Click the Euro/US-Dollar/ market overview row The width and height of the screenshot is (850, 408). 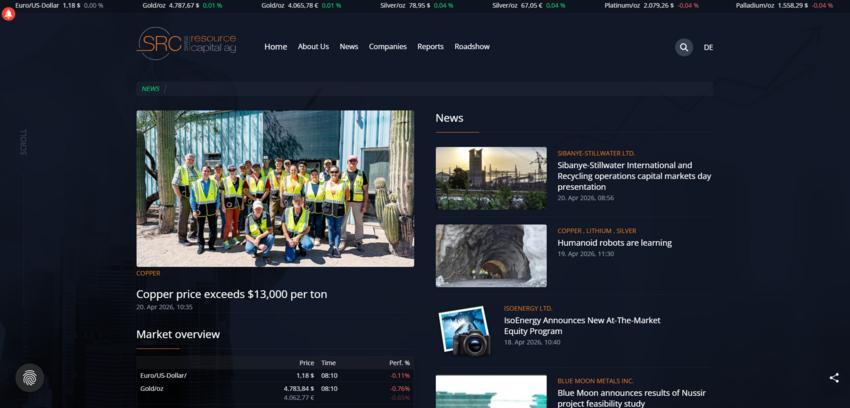pyautogui.click(x=275, y=375)
